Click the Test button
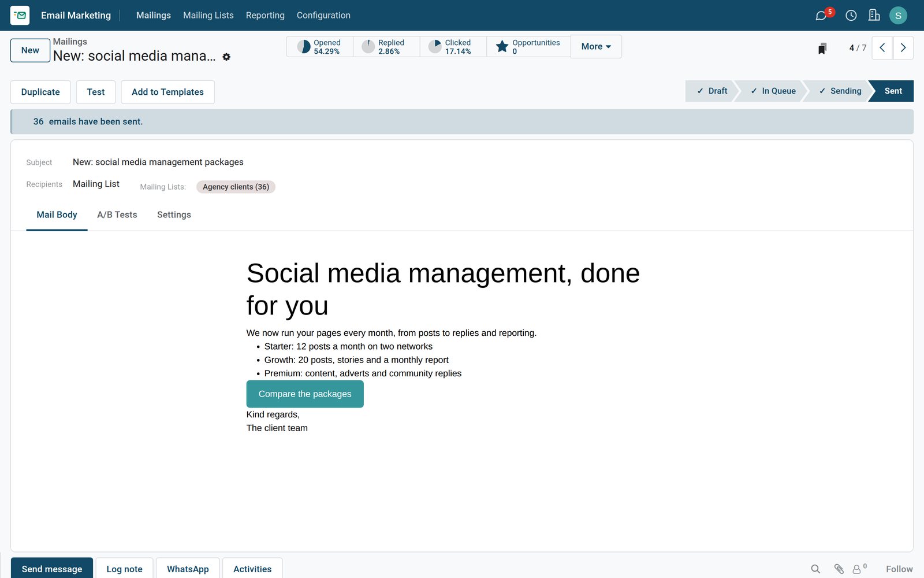Image resolution: width=924 pixels, height=578 pixels. coord(96,92)
